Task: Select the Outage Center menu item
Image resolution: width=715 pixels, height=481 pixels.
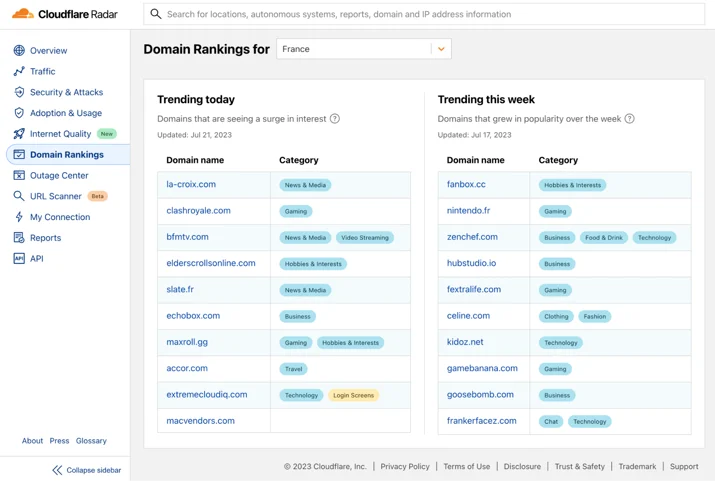Action: (59, 176)
